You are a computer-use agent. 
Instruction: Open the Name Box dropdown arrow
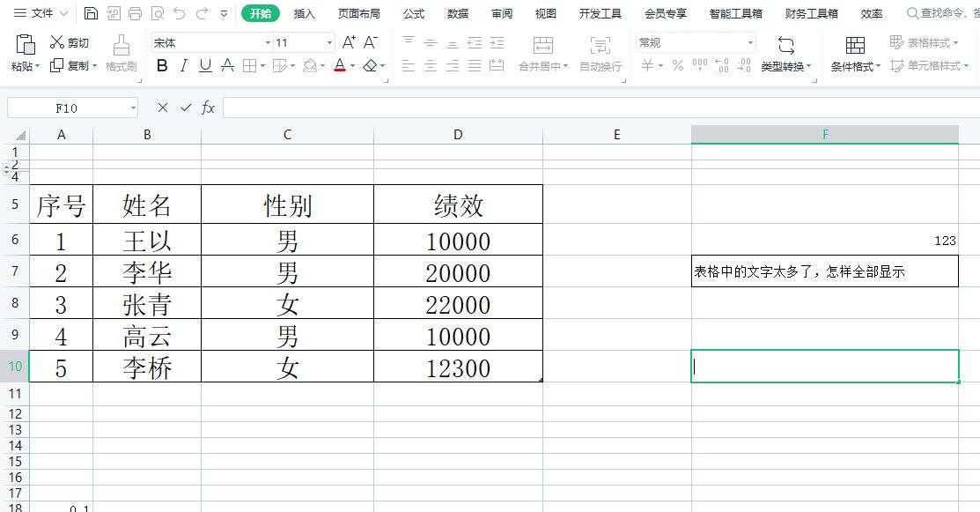coord(133,108)
